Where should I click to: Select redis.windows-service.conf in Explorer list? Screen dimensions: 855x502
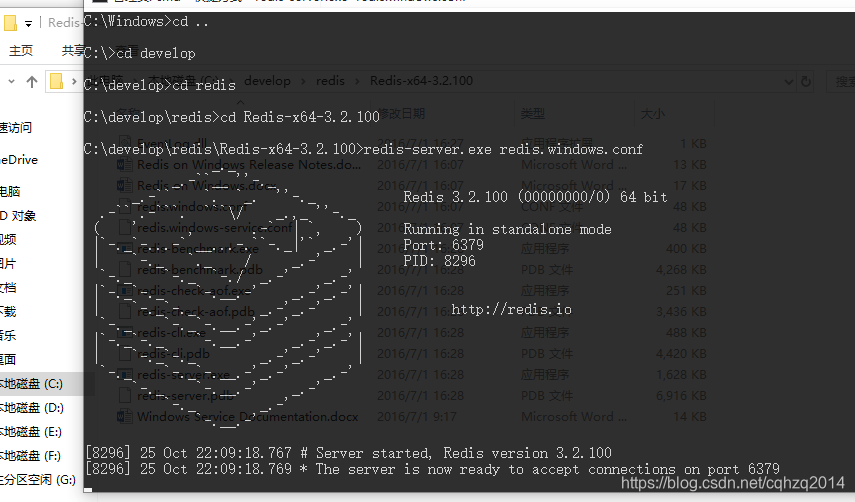(214, 228)
